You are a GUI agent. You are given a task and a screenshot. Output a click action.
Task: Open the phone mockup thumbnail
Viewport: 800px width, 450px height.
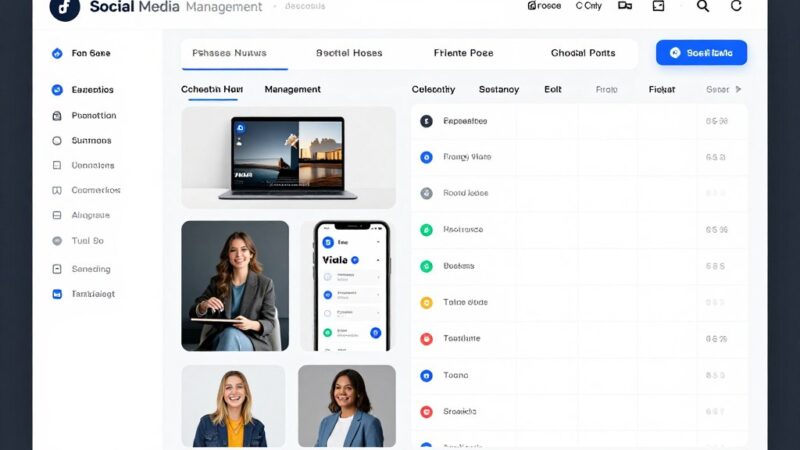coord(351,286)
